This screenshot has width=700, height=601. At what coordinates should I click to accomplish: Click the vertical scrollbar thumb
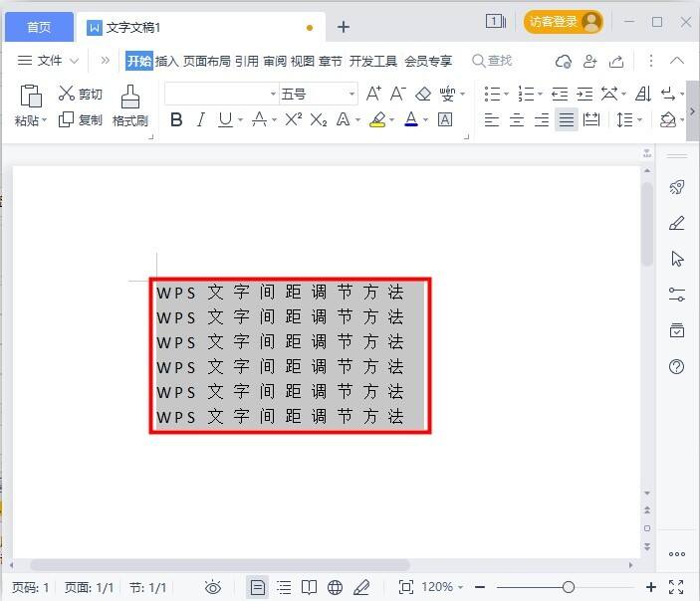[x=647, y=224]
